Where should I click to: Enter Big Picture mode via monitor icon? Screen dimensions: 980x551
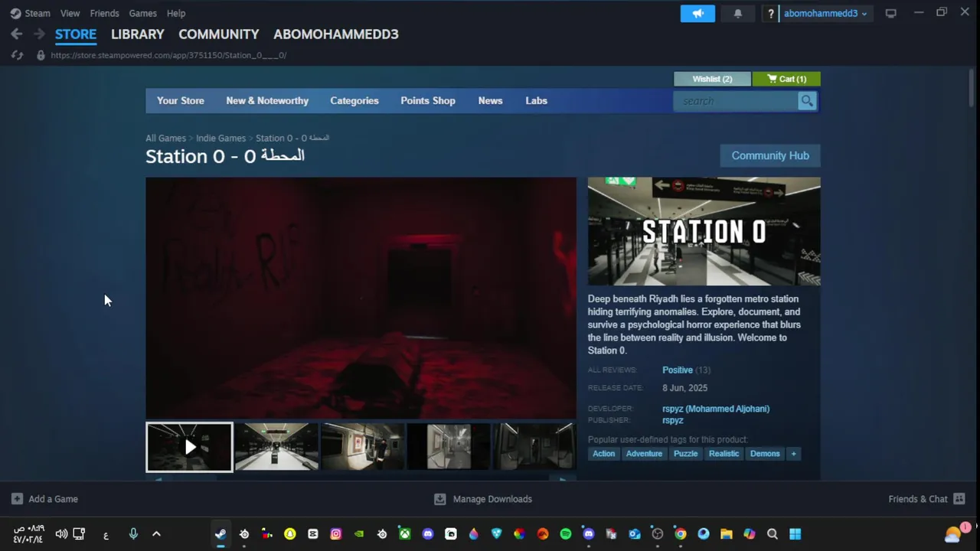891,14
